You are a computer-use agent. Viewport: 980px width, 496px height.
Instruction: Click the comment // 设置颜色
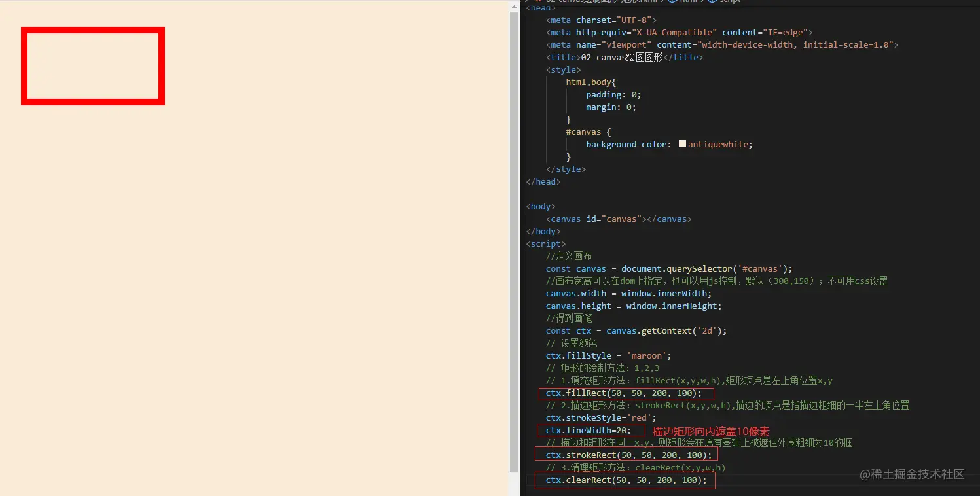572,343
